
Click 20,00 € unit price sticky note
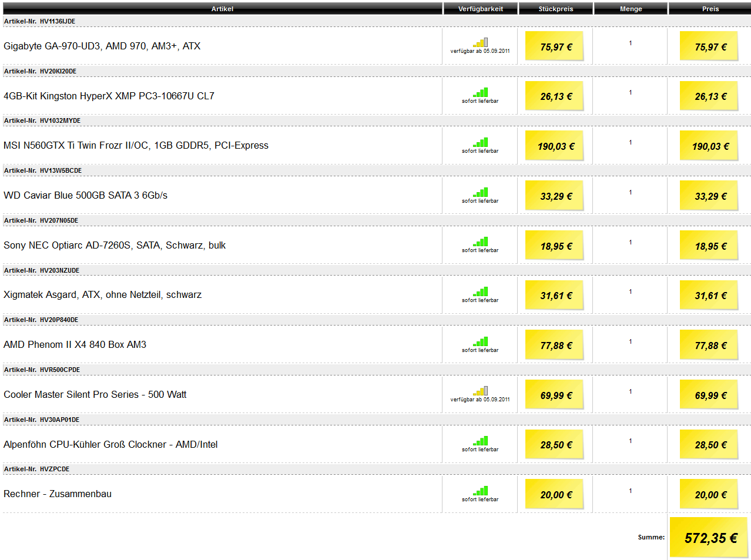pyautogui.click(x=554, y=494)
